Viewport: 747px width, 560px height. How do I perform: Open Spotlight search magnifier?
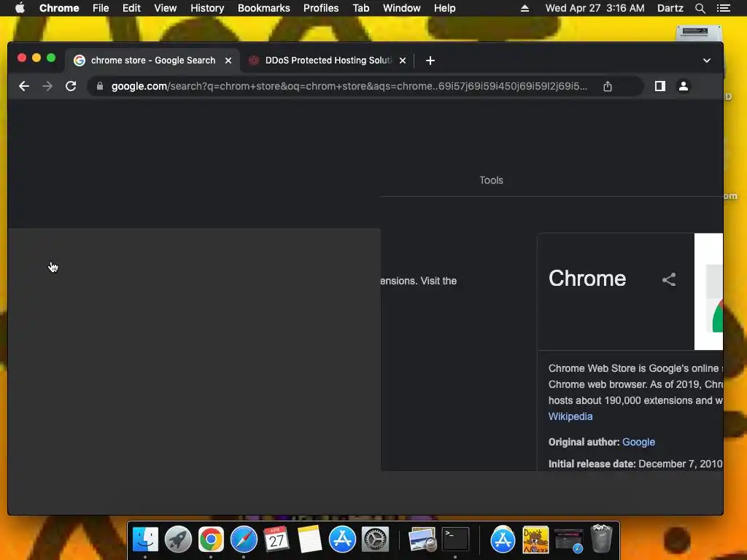coord(700,8)
